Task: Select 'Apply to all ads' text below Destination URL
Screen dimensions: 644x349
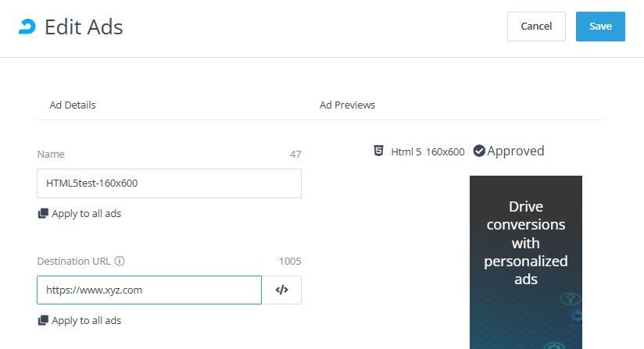Action: pyautogui.click(x=86, y=320)
